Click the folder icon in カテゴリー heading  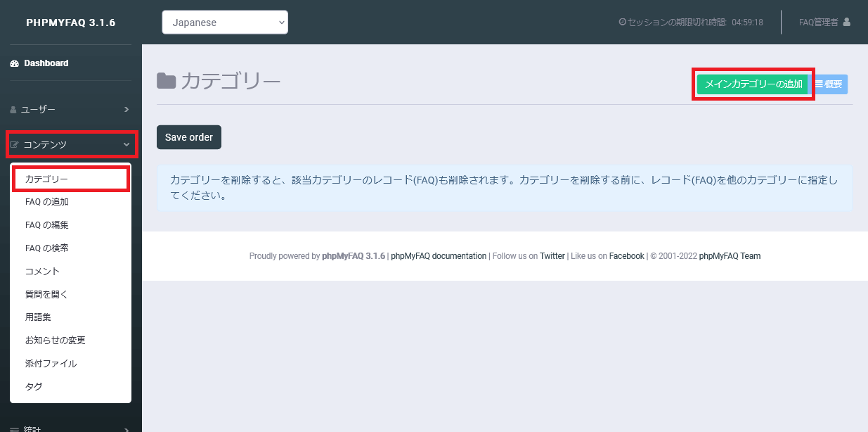(x=166, y=81)
